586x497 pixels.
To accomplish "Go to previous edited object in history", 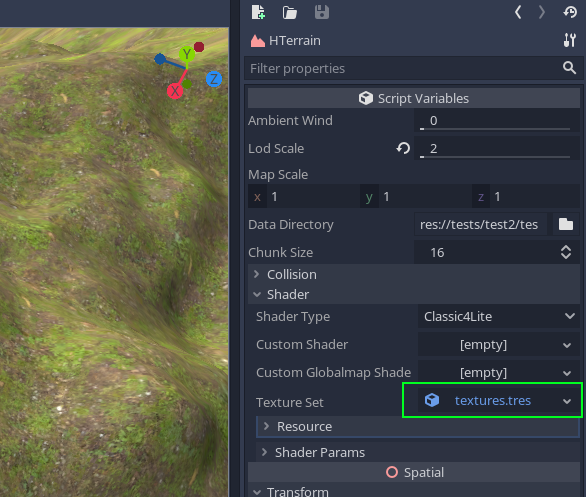I will (518, 12).
